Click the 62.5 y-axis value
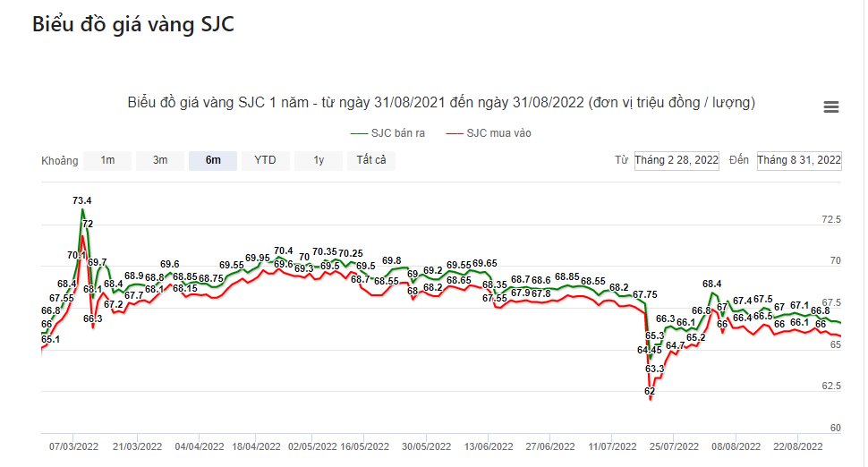 [x=831, y=386]
